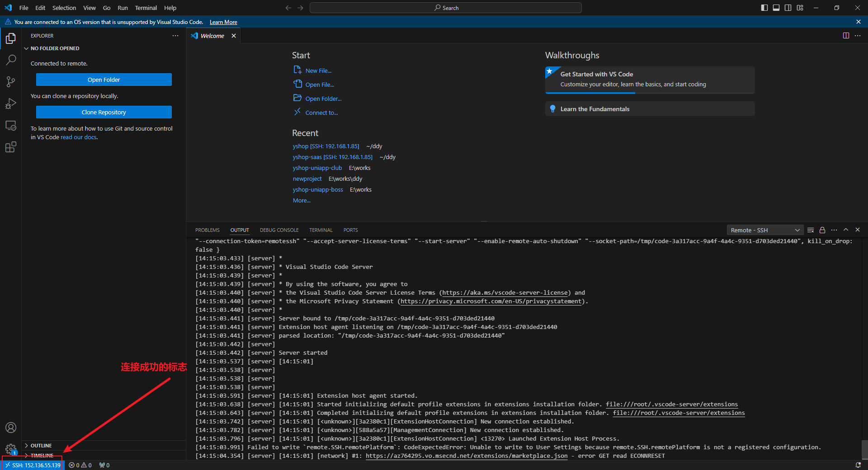Open recent yshop-saas SSH workspace
The height and width of the screenshot is (470, 868).
333,157
